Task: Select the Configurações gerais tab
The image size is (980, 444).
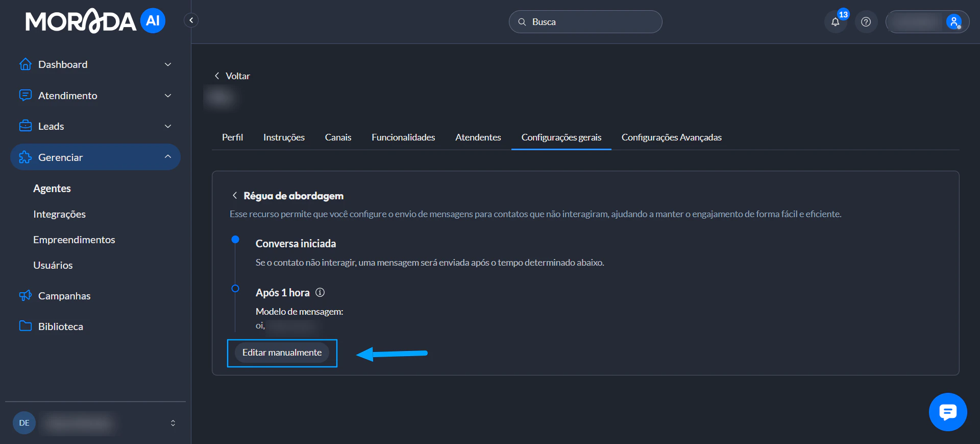Action: pyautogui.click(x=561, y=137)
